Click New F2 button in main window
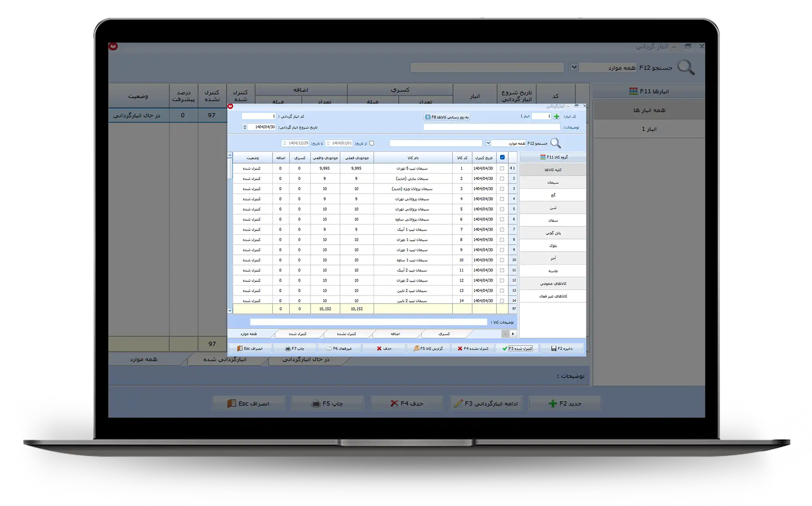The height and width of the screenshot is (506, 812). (x=565, y=404)
